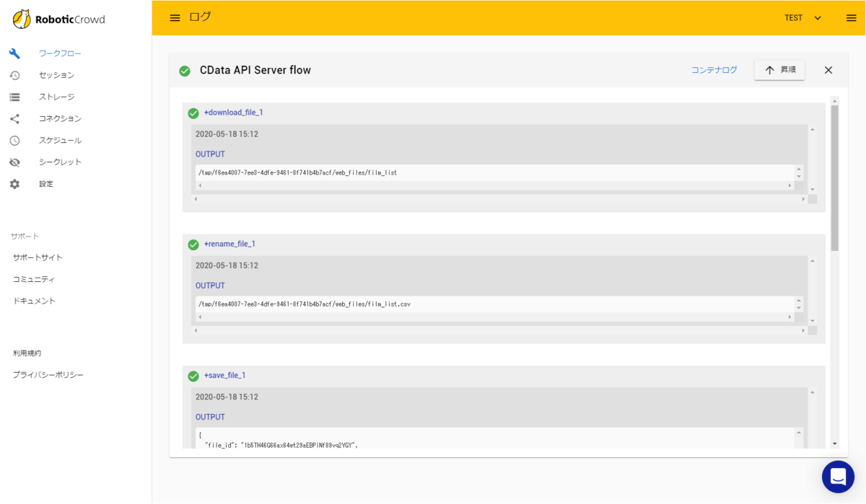
Task: Open the hamburger menu at top right
Action: coord(852,18)
